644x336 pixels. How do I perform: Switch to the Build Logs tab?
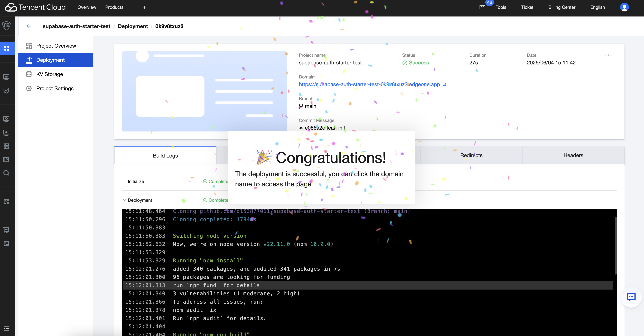point(165,155)
